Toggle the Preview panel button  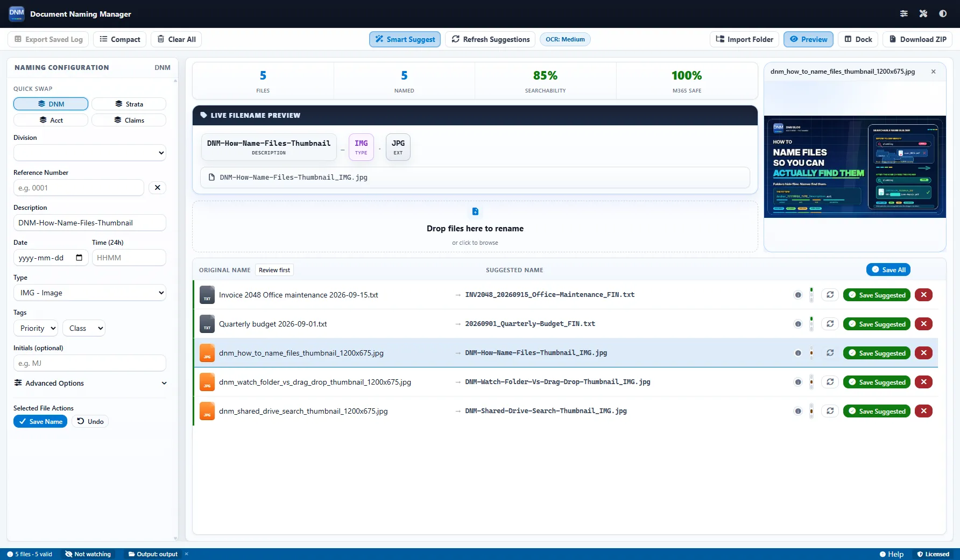(808, 39)
